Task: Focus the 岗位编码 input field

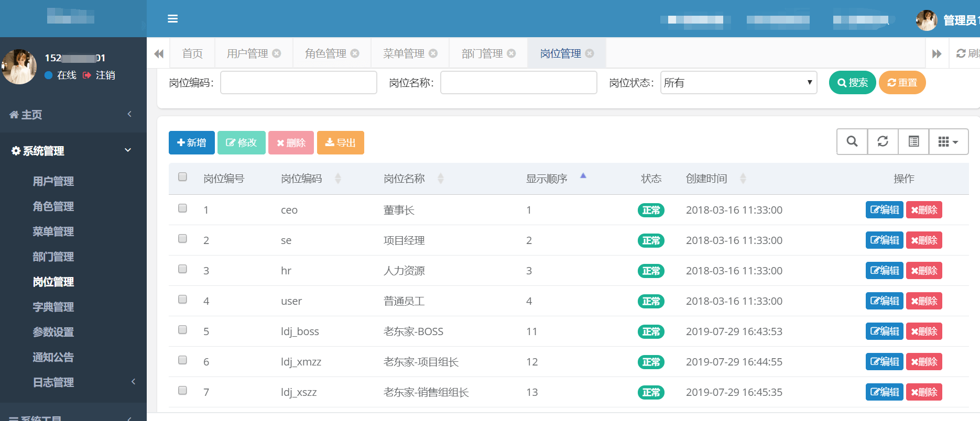Action: [x=299, y=83]
